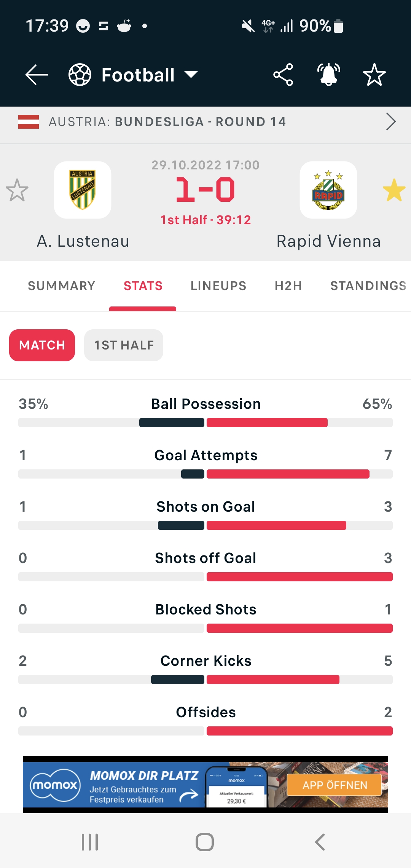Open the share icon

[283, 75]
